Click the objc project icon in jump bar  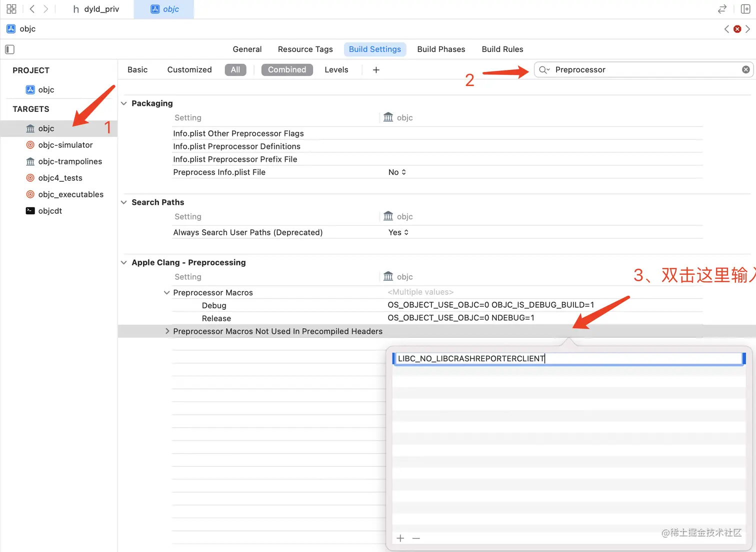11,28
